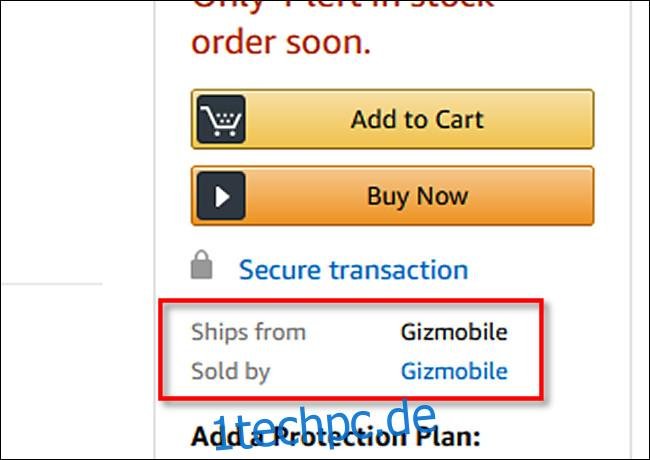Click the play arrow icon on Buy Now

coord(221,196)
